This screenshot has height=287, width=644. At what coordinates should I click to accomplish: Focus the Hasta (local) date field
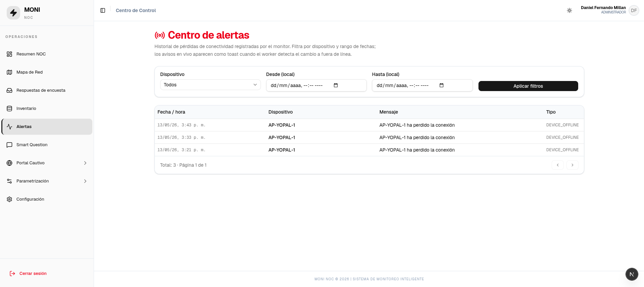coord(422,85)
